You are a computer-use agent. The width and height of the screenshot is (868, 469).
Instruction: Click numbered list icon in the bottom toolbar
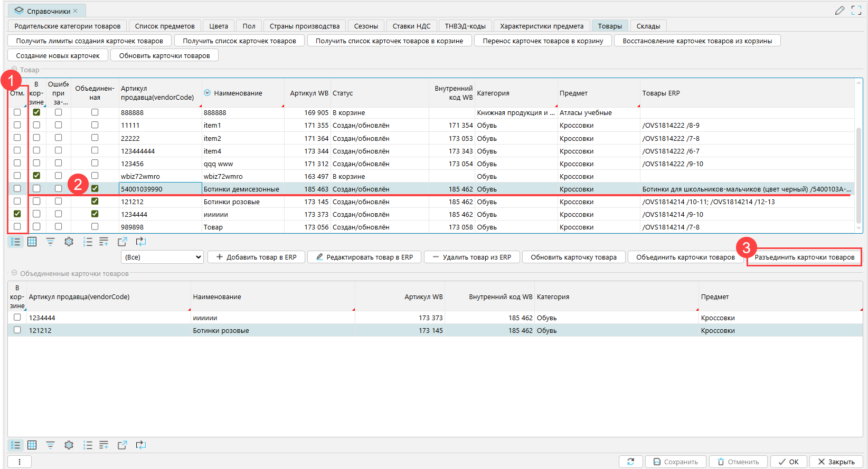pos(88,445)
